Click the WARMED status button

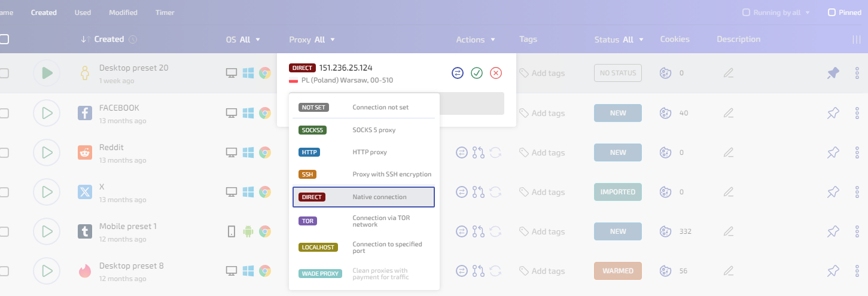(x=617, y=271)
